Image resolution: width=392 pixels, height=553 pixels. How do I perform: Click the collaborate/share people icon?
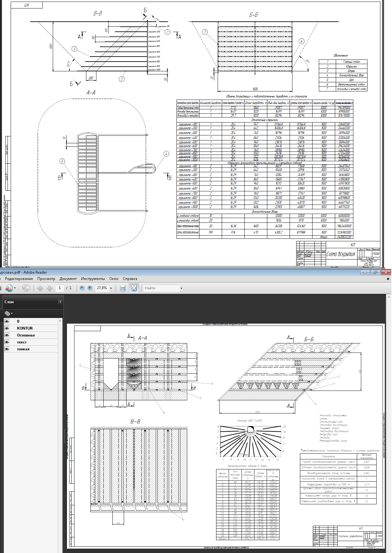pos(8,288)
